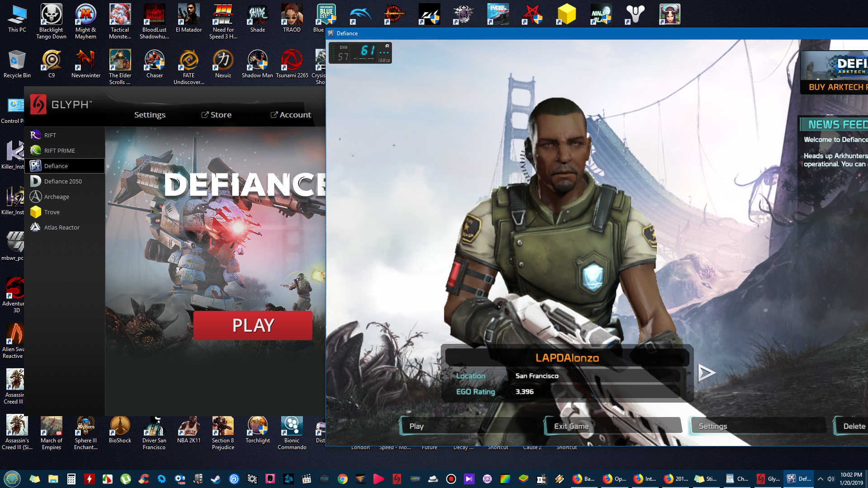This screenshot has height=488, width=868.
Task: Open Tsunami 2265 desktop shortcut
Action: 292,64
